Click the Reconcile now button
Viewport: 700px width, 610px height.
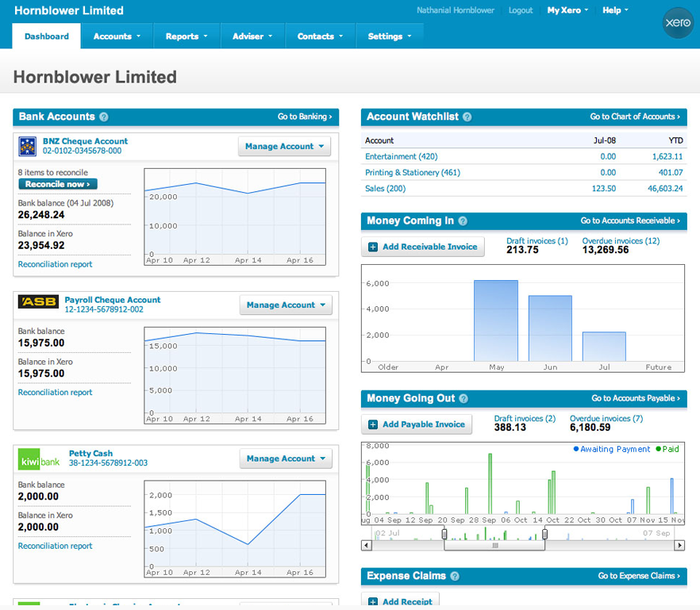pos(58,184)
